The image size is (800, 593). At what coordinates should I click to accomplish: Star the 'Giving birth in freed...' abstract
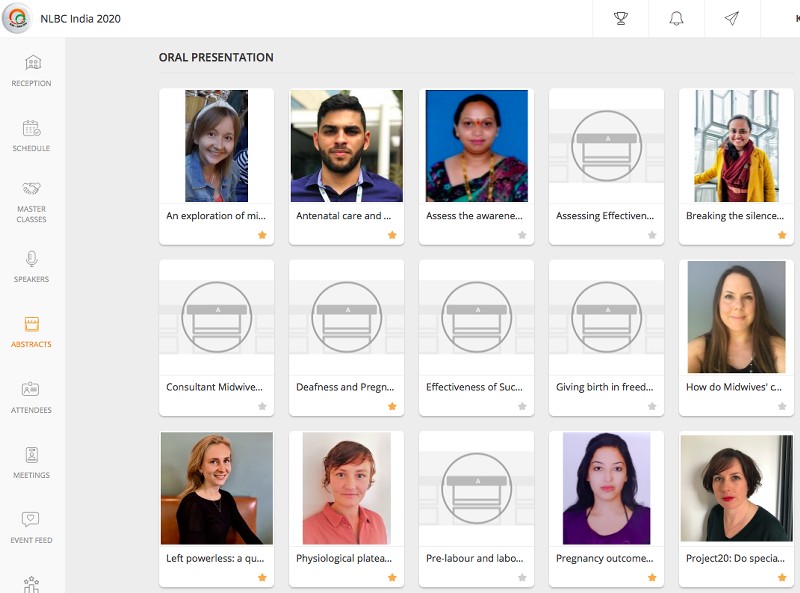[x=652, y=406]
